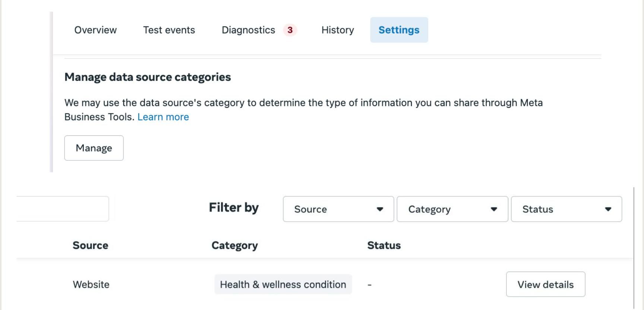Click the red Diagnostics badge showing 3
Screen dimensions: 644x310
[x=290, y=30]
